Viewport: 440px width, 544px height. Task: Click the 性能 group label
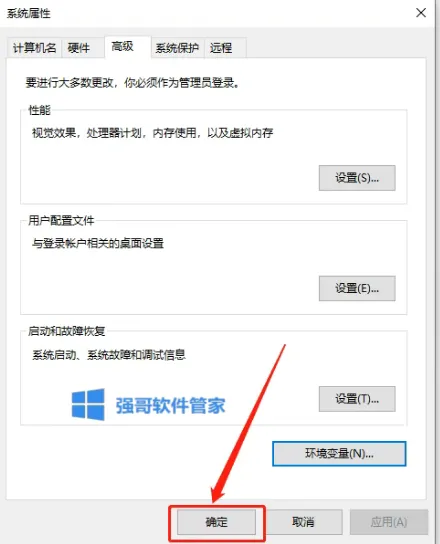coord(39,110)
